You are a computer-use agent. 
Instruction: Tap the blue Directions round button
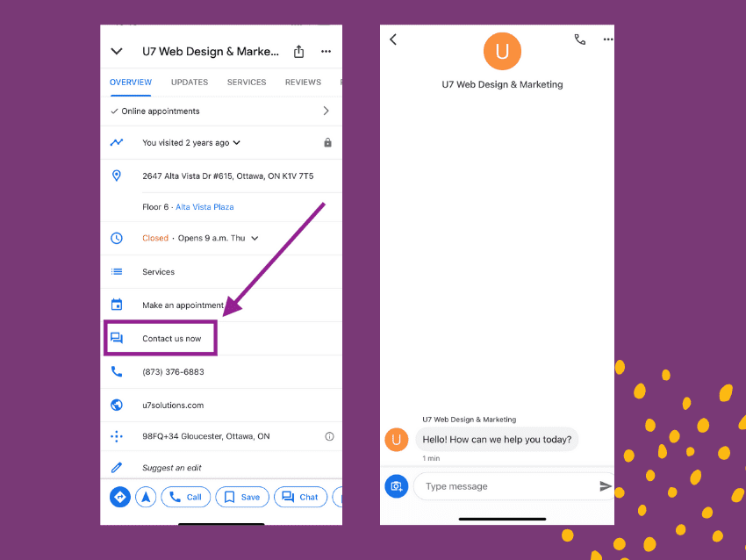[x=120, y=497]
